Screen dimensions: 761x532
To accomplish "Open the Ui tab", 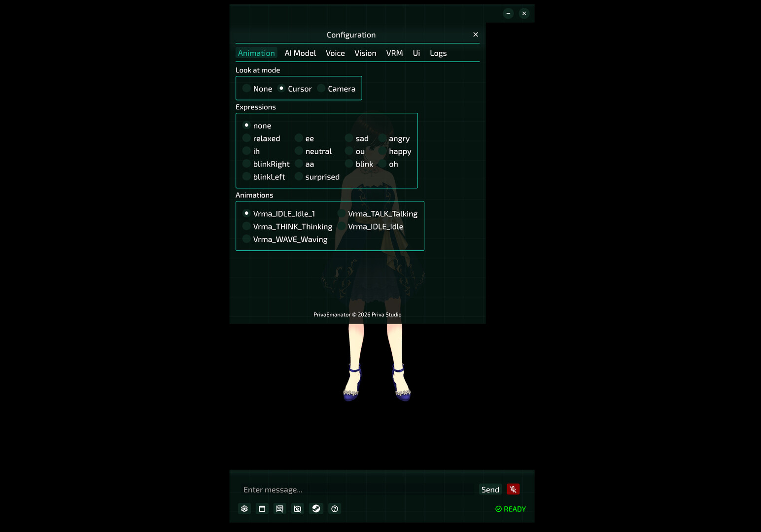I will pyautogui.click(x=416, y=53).
